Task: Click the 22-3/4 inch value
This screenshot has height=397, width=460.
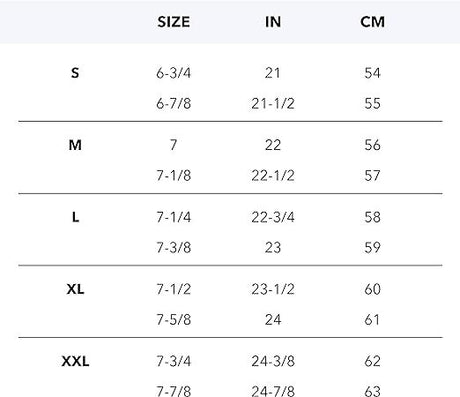Action: (273, 217)
